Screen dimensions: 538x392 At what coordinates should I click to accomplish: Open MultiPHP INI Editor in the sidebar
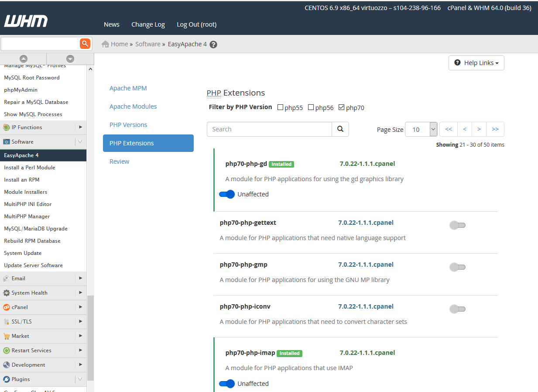(x=28, y=204)
